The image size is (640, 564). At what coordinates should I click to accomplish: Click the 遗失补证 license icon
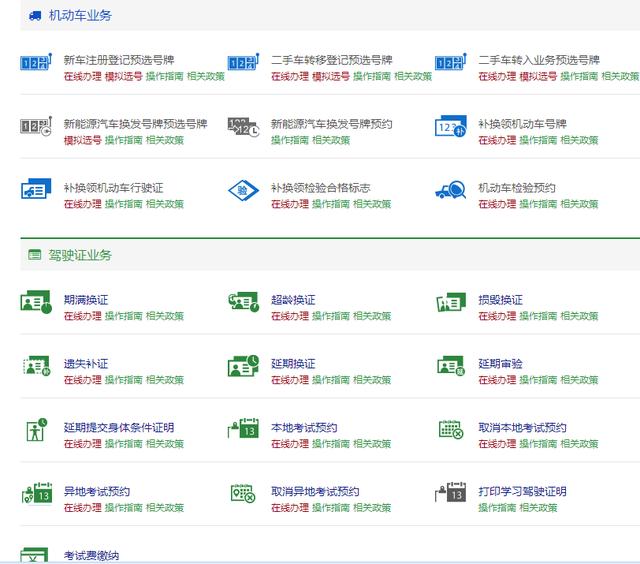click(x=36, y=366)
